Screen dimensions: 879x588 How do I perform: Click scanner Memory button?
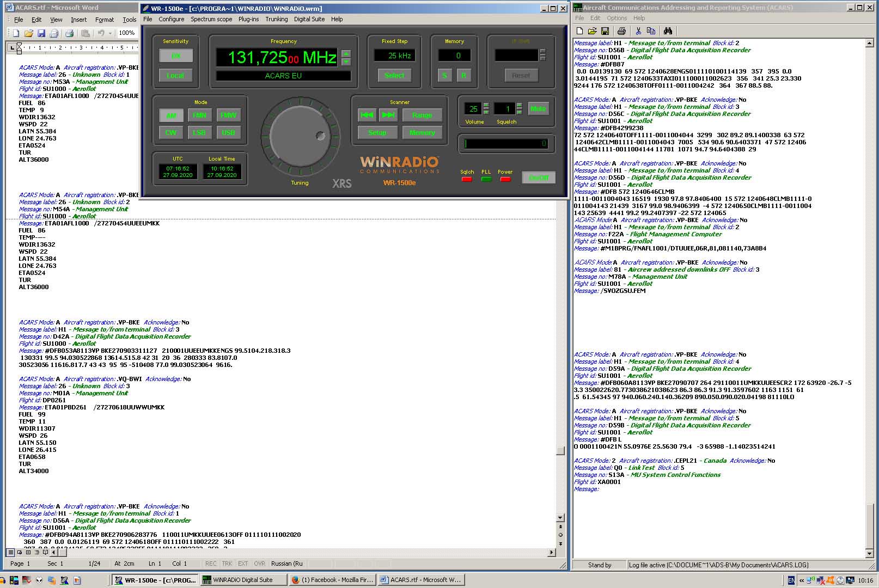[x=422, y=132]
